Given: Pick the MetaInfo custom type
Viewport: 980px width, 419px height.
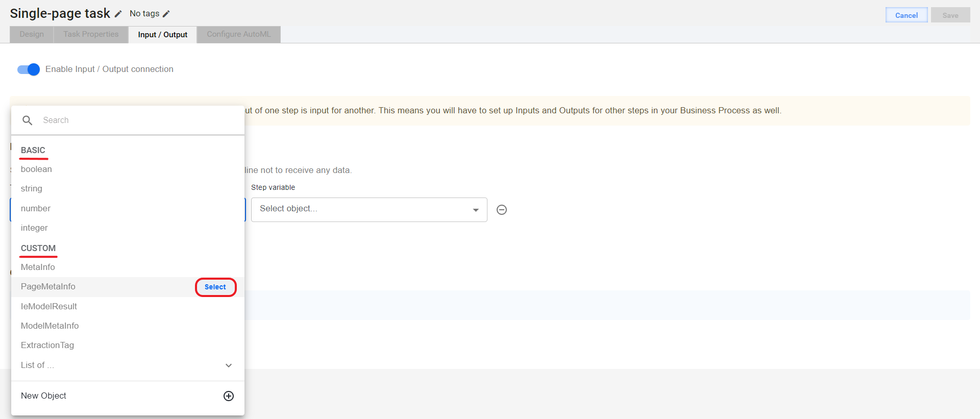Looking at the screenshot, I should [x=128, y=267].
